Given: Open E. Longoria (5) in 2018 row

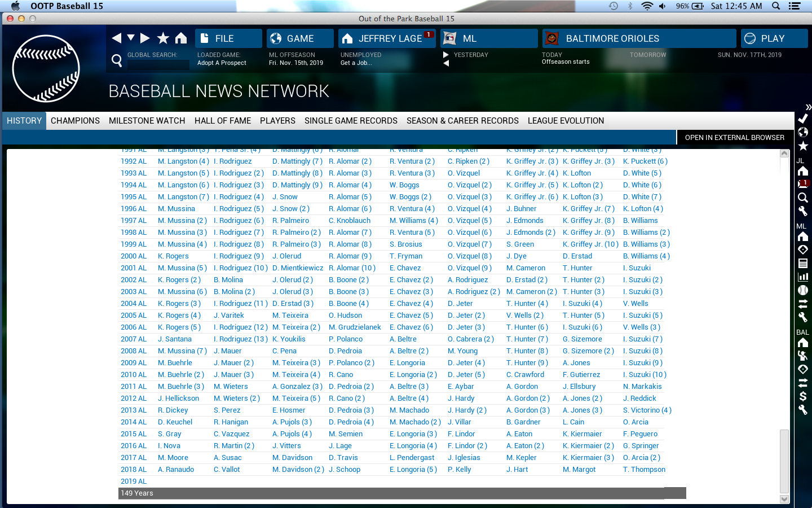Looking at the screenshot, I should click(413, 470).
